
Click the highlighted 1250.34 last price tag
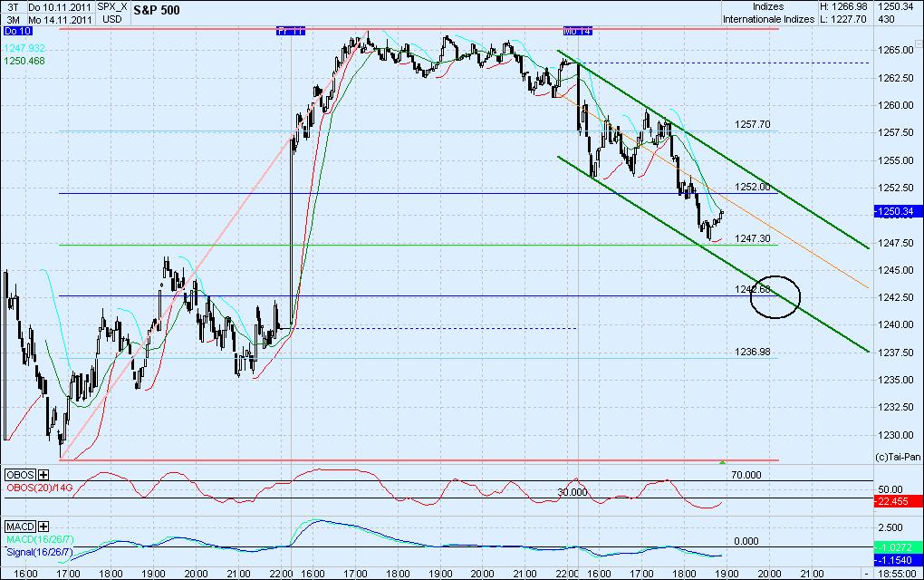899,211
